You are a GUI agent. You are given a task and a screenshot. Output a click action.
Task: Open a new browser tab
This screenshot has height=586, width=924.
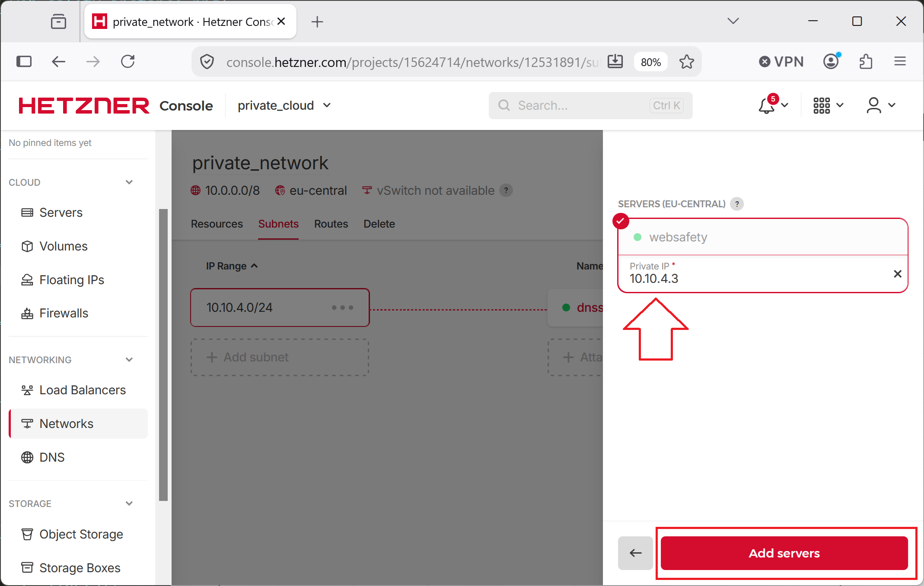317,22
